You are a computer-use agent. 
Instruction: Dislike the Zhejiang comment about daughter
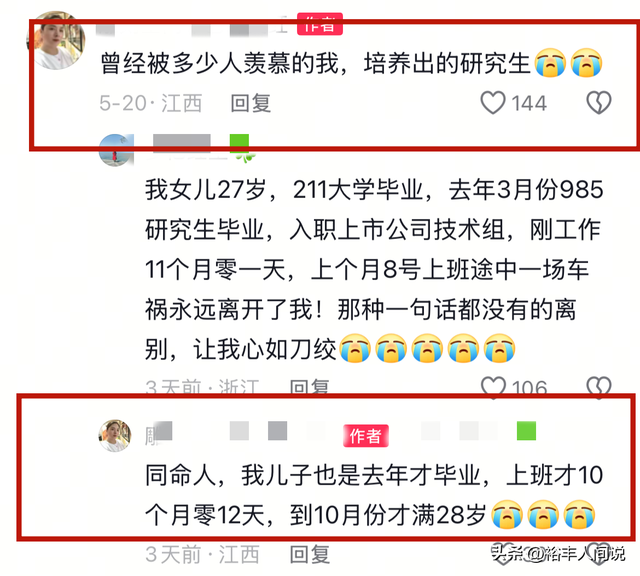[599, 387]
